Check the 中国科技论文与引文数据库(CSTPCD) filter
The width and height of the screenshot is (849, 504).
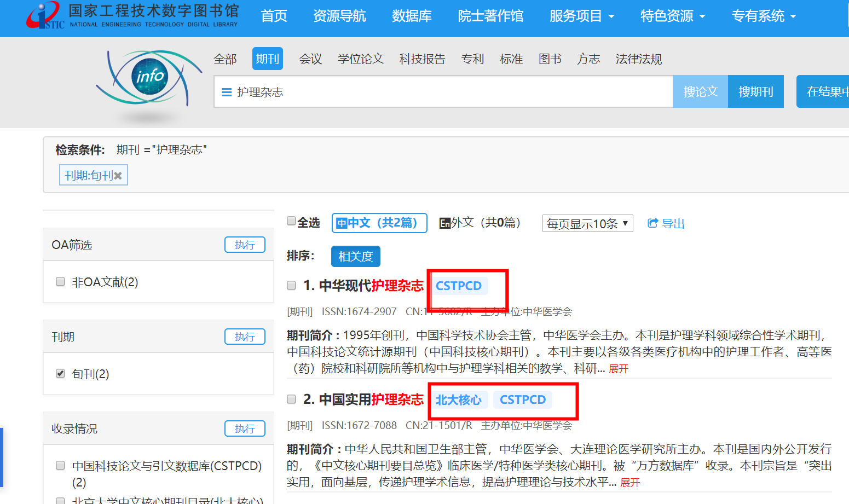[x=60, y=466]
